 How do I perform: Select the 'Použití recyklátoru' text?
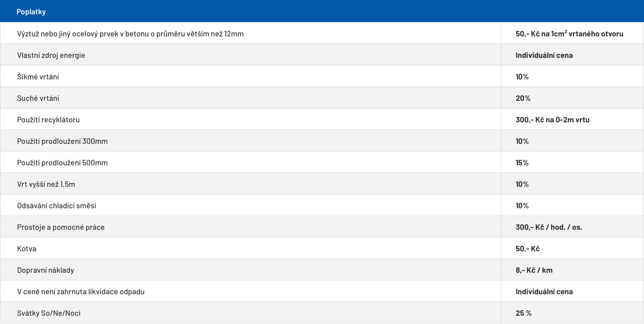[x=48, y=120]
